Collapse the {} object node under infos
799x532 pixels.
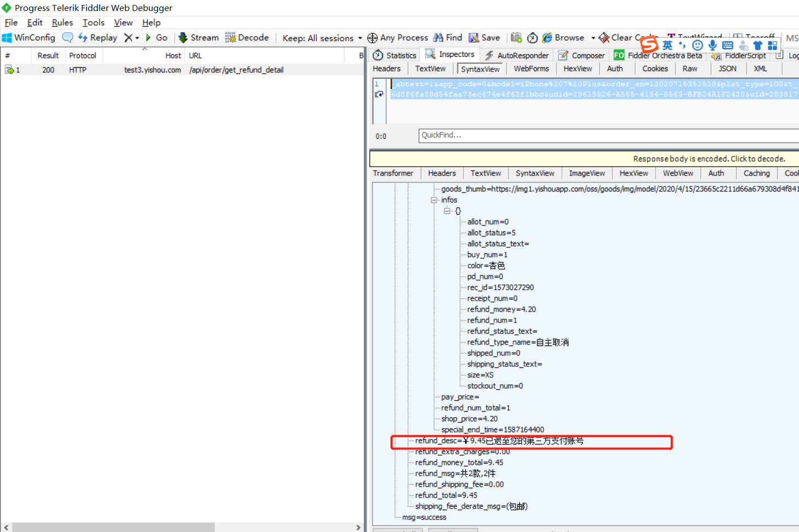[447, 211]
